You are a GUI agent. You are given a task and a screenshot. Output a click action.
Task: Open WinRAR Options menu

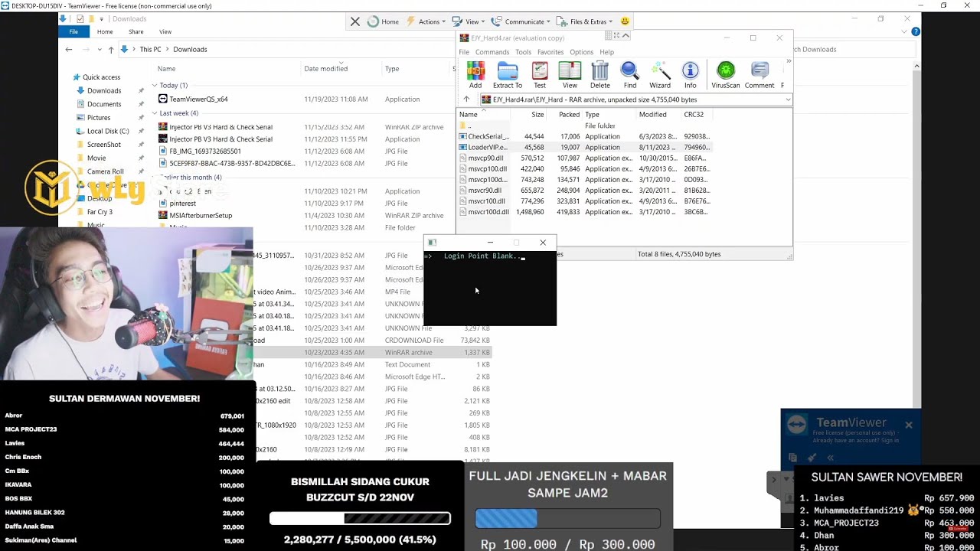tap(581, 52)
